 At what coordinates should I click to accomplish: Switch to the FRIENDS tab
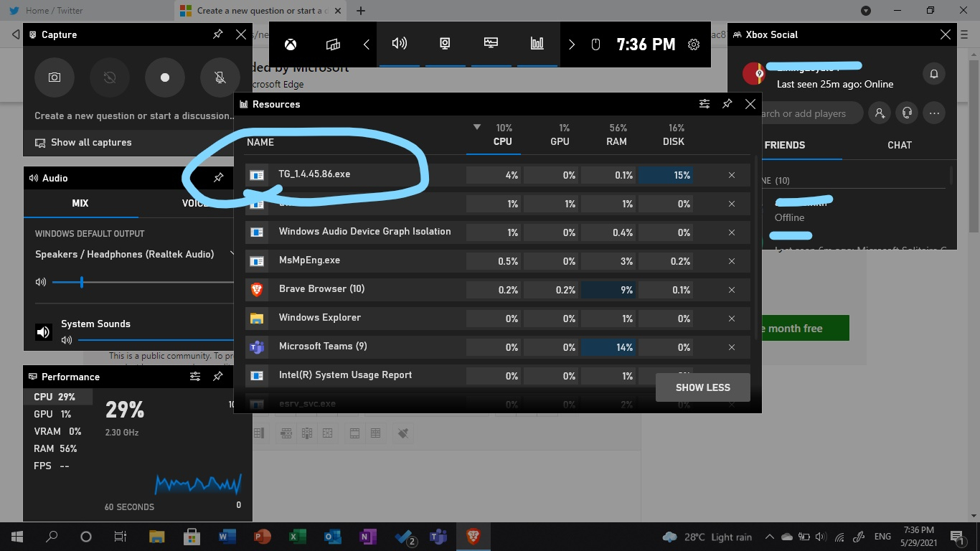(x=785, y=145)
